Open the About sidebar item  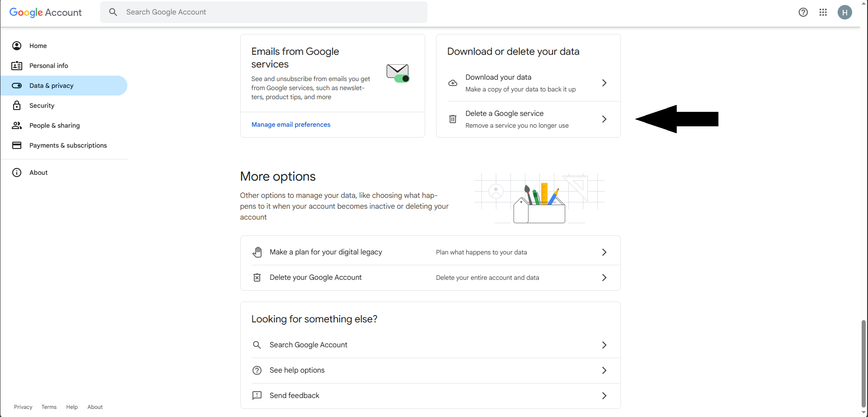tap(64, 173)
